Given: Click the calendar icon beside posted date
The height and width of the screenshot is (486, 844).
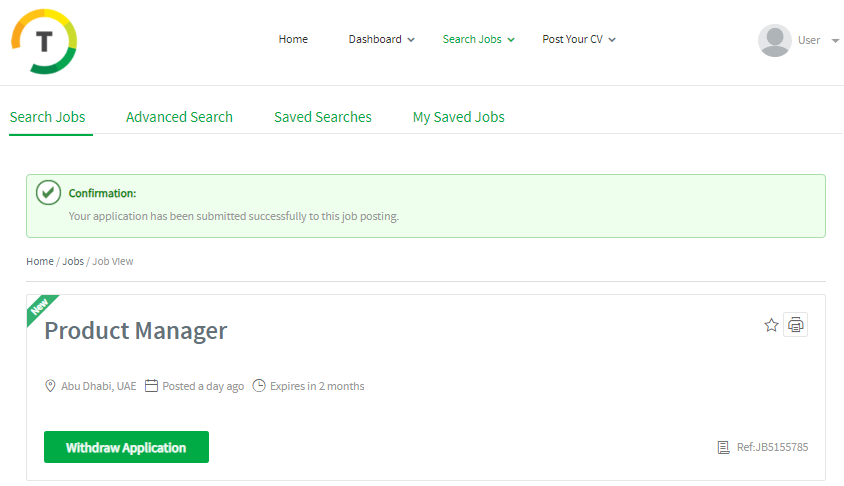Looking at the screenshot, I should [152, 386].
